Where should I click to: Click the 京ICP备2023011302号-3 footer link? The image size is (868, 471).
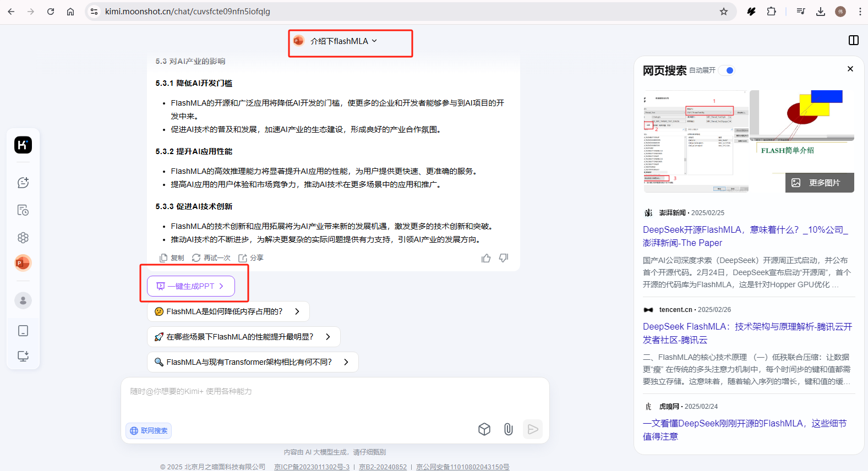click(x=312, y=467)
